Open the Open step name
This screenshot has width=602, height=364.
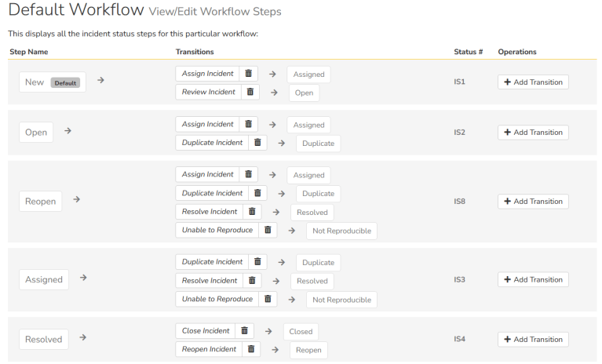coord(36,133)
